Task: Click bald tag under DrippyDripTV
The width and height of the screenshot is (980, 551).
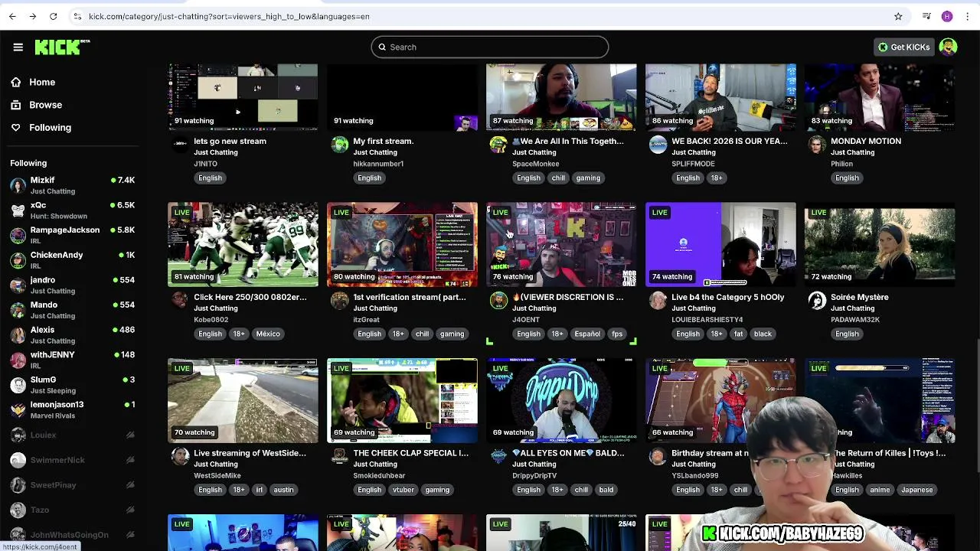Action: point(606,490)
